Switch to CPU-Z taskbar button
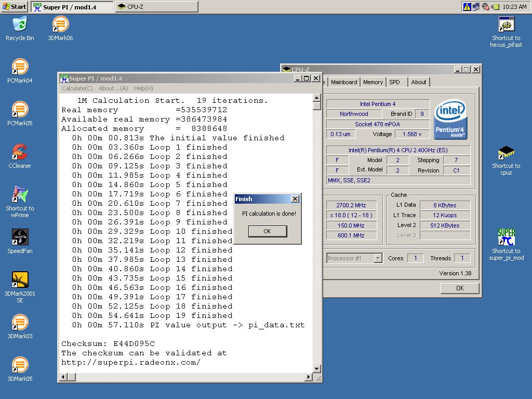This screenshot has height=399, width=532. (157, 6)
